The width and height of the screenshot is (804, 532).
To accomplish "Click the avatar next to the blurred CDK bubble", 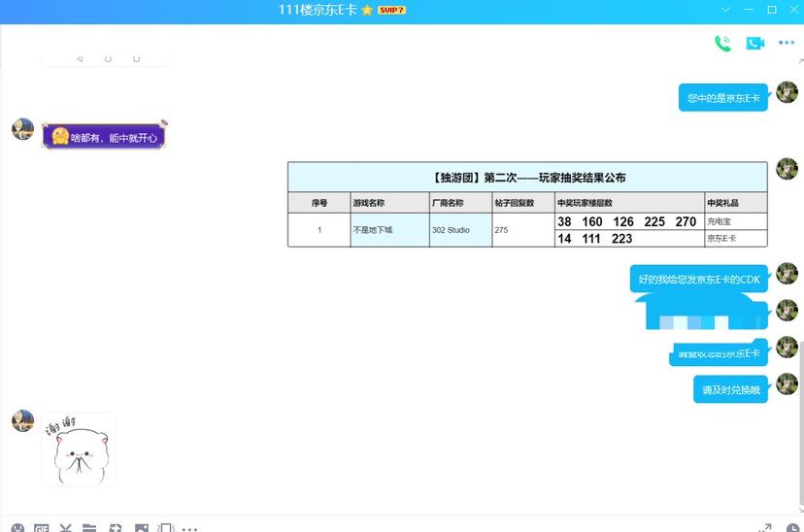I will (x=787, y=310).
